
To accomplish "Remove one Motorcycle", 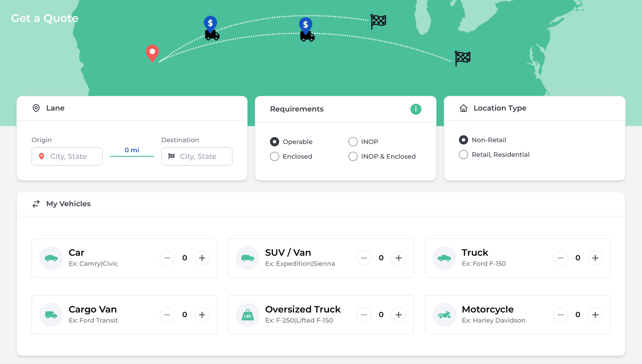I will click(x=561, y=315).
